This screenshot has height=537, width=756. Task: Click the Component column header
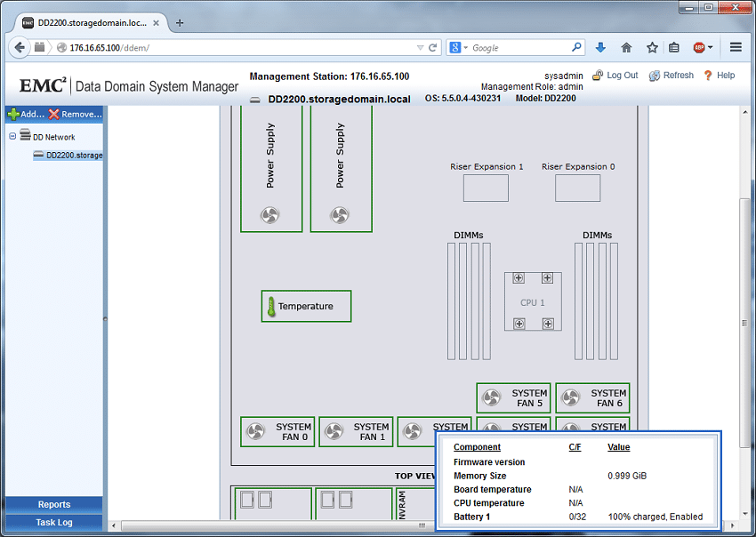click(x=477, y=447)
